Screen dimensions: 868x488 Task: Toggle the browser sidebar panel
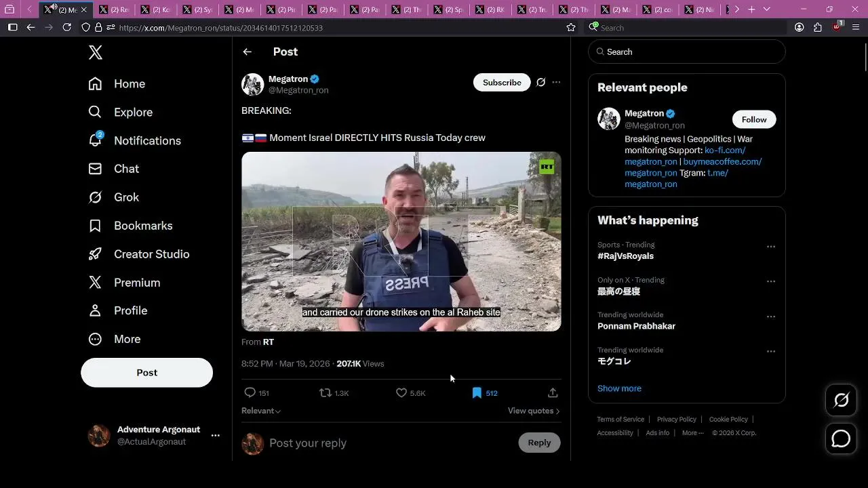(12, 28)
